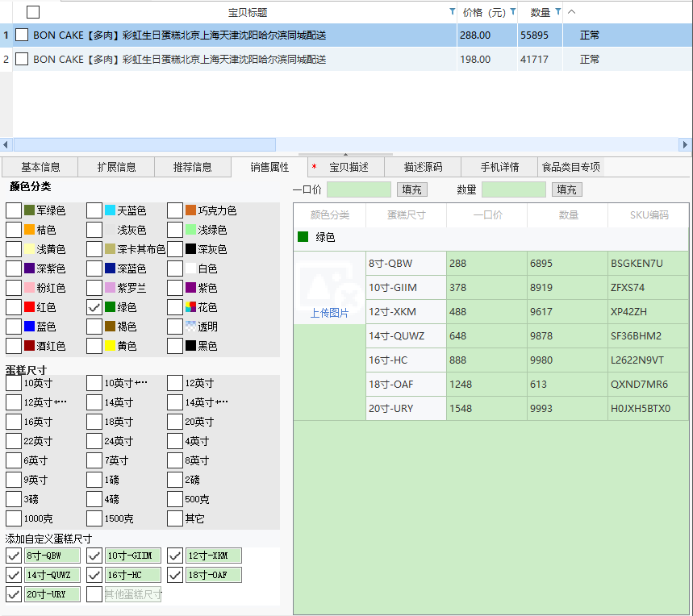Expand the caret at the header's right end
The width and height of the screenshot is (693, 616).
tap(572, 12)
